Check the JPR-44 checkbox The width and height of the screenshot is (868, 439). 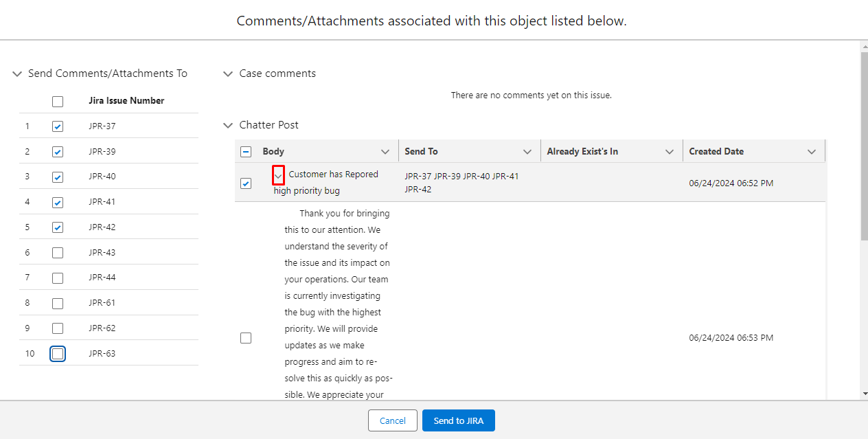click(x=58, y=278)
